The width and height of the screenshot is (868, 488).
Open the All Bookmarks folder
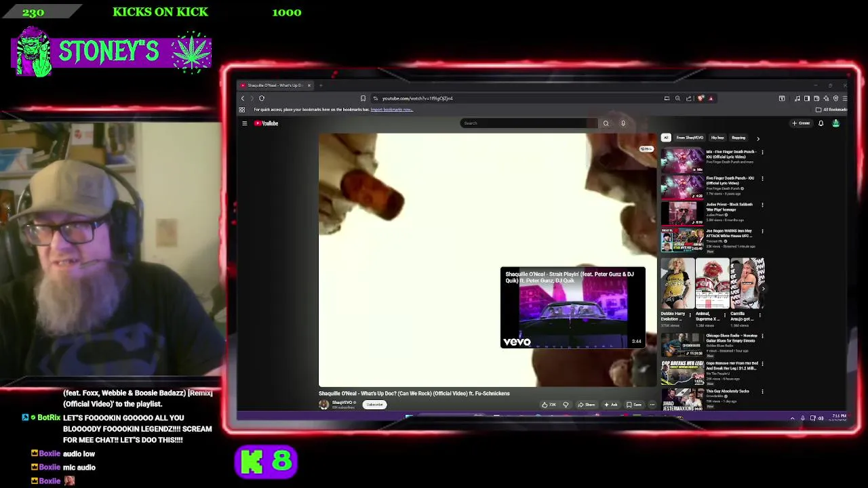[x=832, y=110]
